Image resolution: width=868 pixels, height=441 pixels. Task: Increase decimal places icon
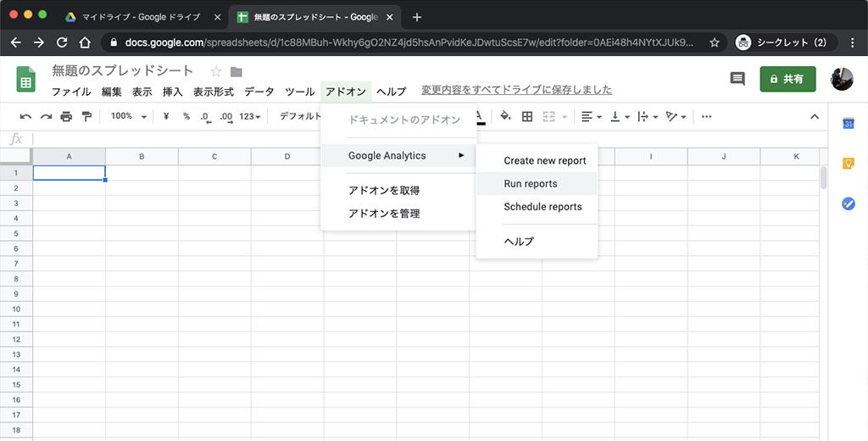coord(225,117)
